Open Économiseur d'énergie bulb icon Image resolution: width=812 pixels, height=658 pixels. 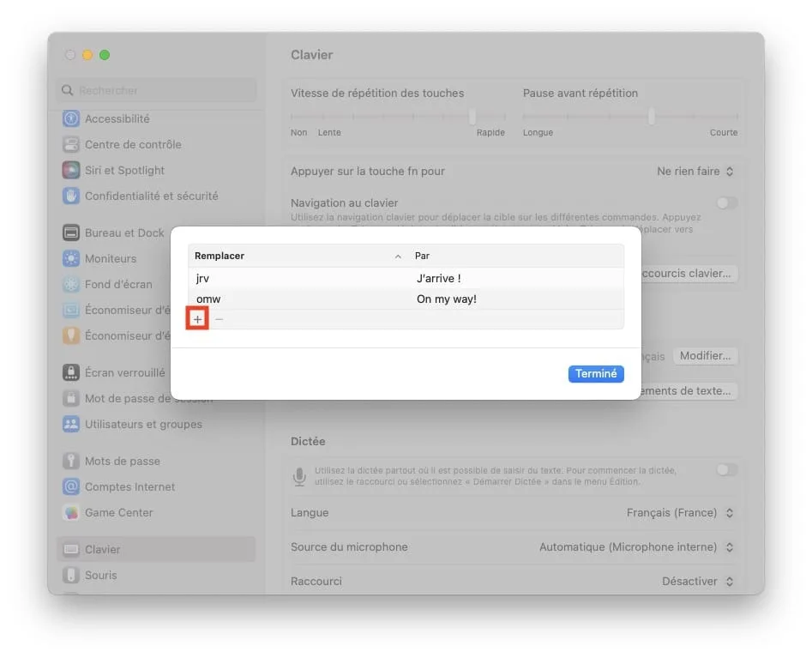(x=71, y=335)
